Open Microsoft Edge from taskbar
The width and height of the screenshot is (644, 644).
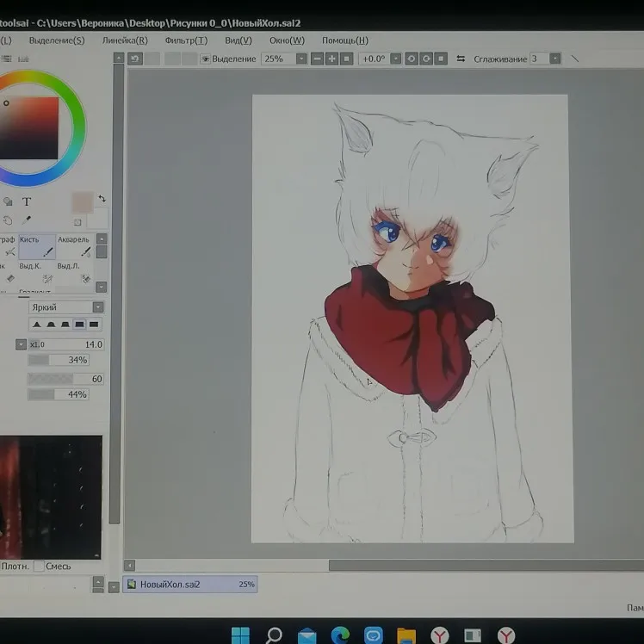340,635
